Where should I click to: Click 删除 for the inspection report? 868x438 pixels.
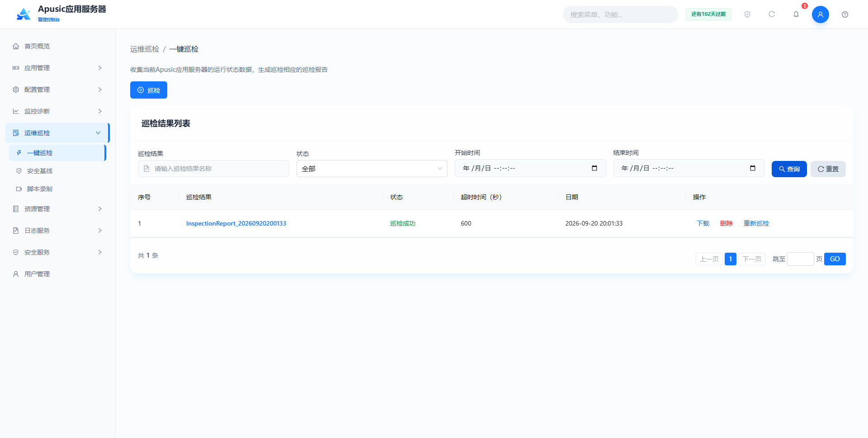point(726,223)
